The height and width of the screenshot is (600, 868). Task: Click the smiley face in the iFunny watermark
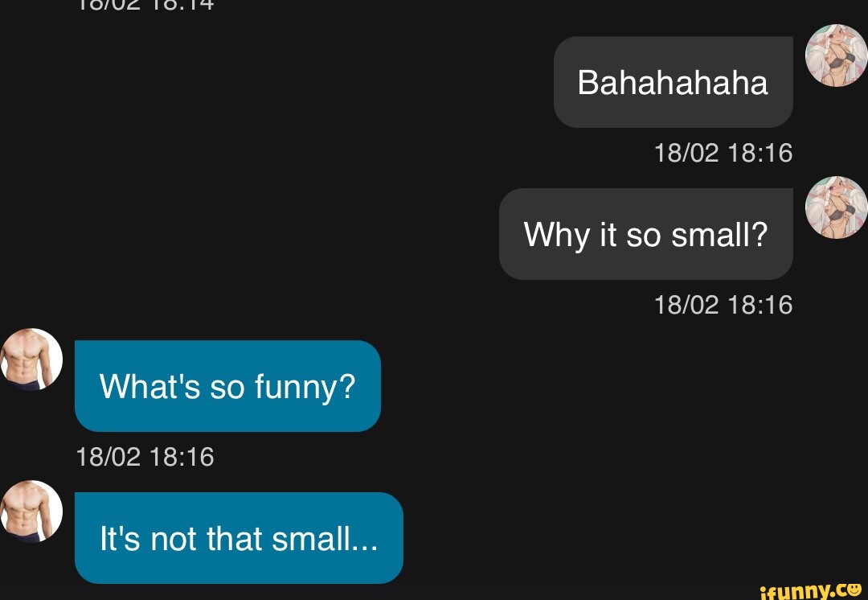point(854,590)
